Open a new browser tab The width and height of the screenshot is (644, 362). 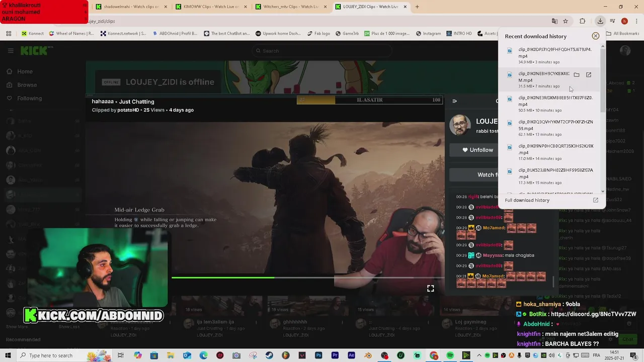(x=417, y=7)
